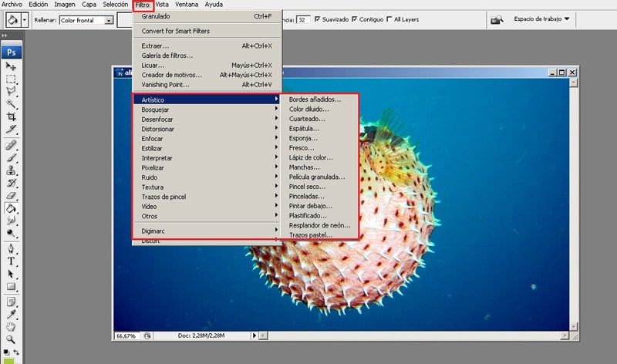
Task: Select the Zoom tool magnifier
Action: pyautogui.click(x=11, y=339)
